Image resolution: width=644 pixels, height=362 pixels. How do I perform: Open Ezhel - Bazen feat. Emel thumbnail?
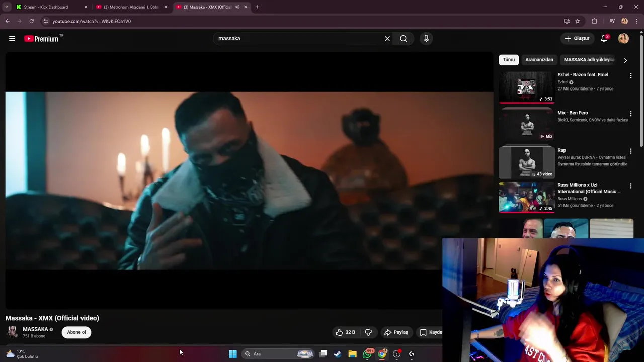tap(526, 87)
